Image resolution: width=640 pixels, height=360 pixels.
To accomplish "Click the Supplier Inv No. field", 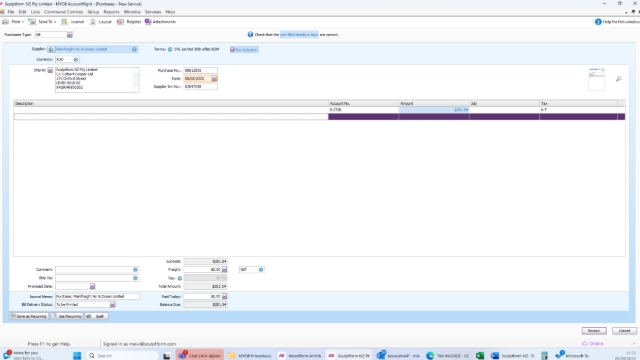I will coord(200,87).
